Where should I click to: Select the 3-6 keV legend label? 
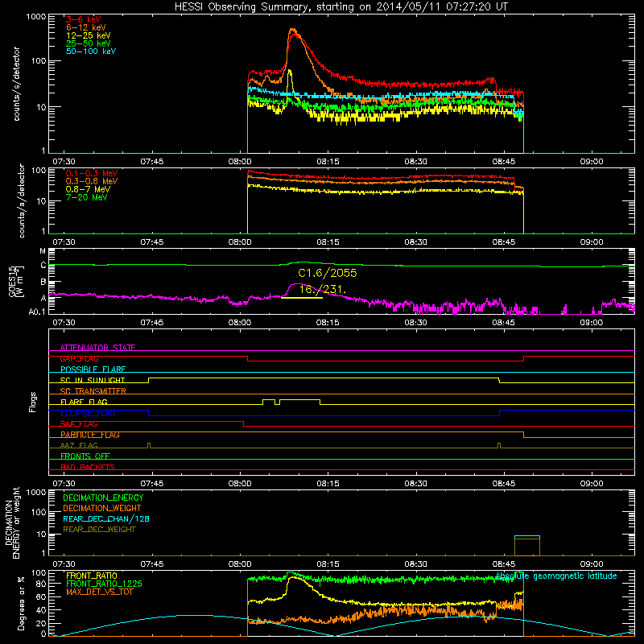pos(84,19)
